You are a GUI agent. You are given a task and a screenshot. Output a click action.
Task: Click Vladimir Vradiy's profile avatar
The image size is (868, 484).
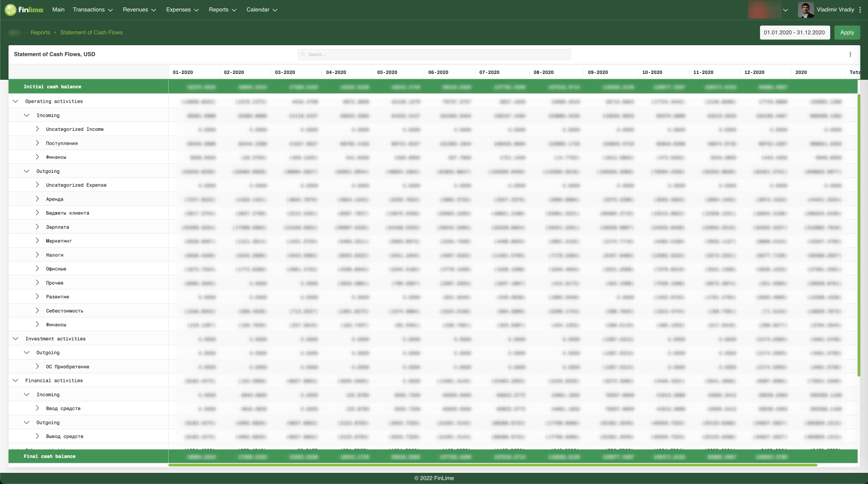[x=805, y=9]
